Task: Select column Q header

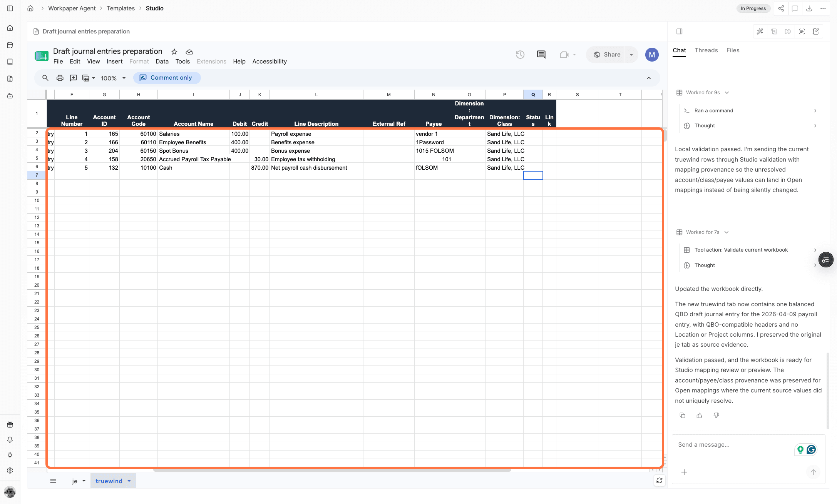Action: pyautogui.click(x=533, y=95)
